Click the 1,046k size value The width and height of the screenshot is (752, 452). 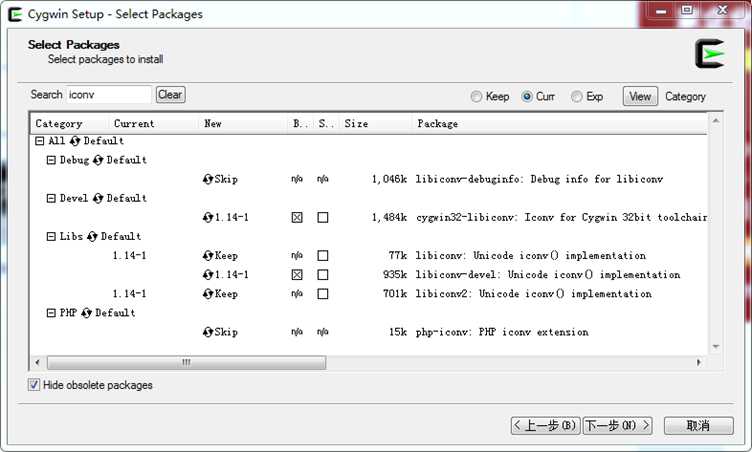click(x=389, y=179)
